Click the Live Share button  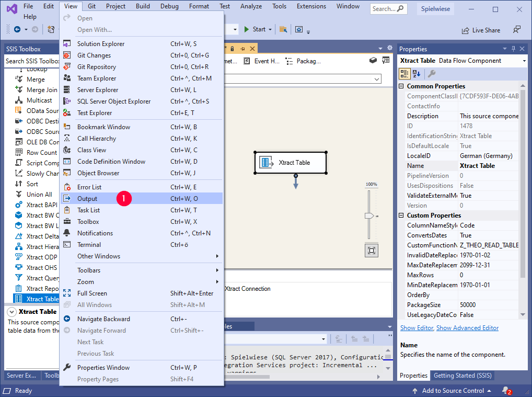pyautogui.click(x=481, y=30)
